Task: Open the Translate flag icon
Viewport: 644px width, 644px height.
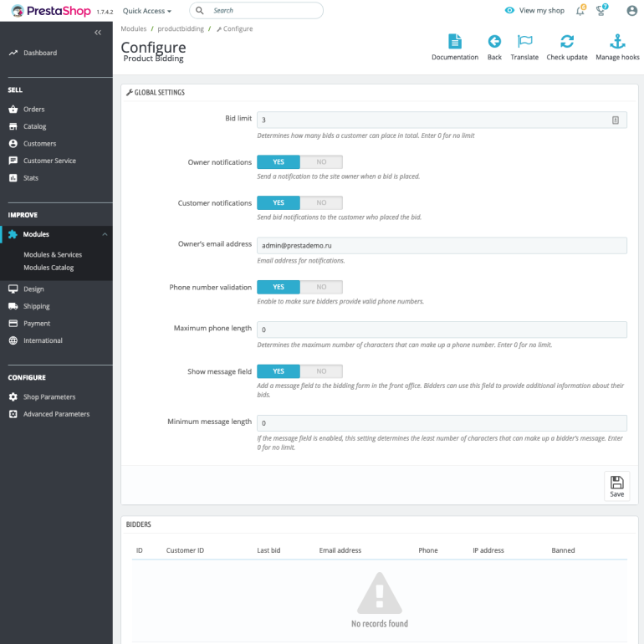Action: 524,42
